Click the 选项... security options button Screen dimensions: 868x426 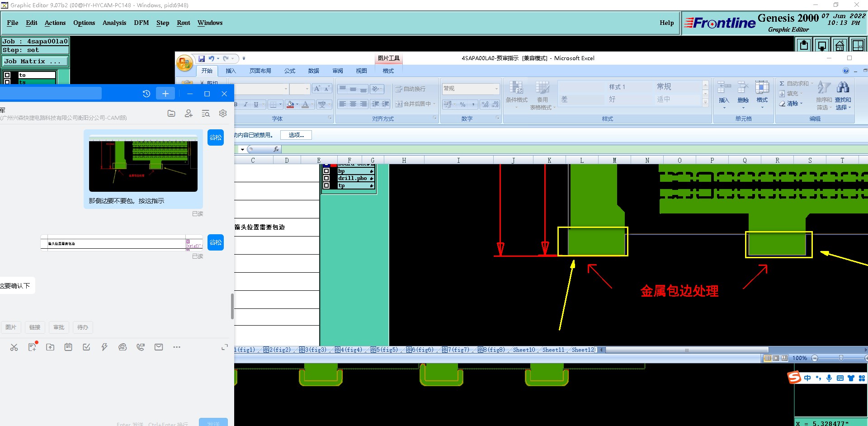pyautogui.click(x=296, y=135)
